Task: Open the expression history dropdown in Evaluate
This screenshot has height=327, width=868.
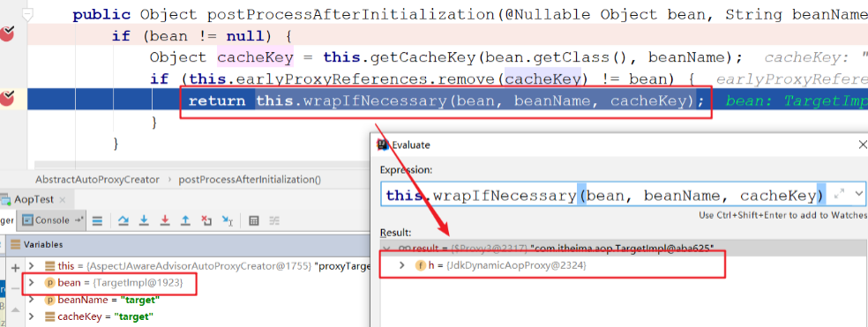Action: [858, 194]
